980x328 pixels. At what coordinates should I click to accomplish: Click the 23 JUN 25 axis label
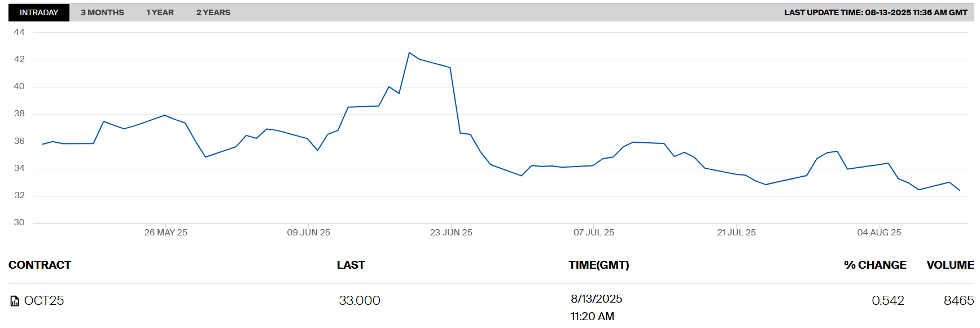pyautogui.click(x=451, y=233)
